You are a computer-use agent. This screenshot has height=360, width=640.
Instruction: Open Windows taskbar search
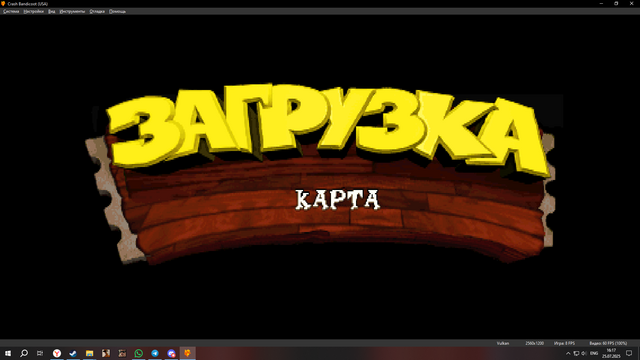coord(24,353)
